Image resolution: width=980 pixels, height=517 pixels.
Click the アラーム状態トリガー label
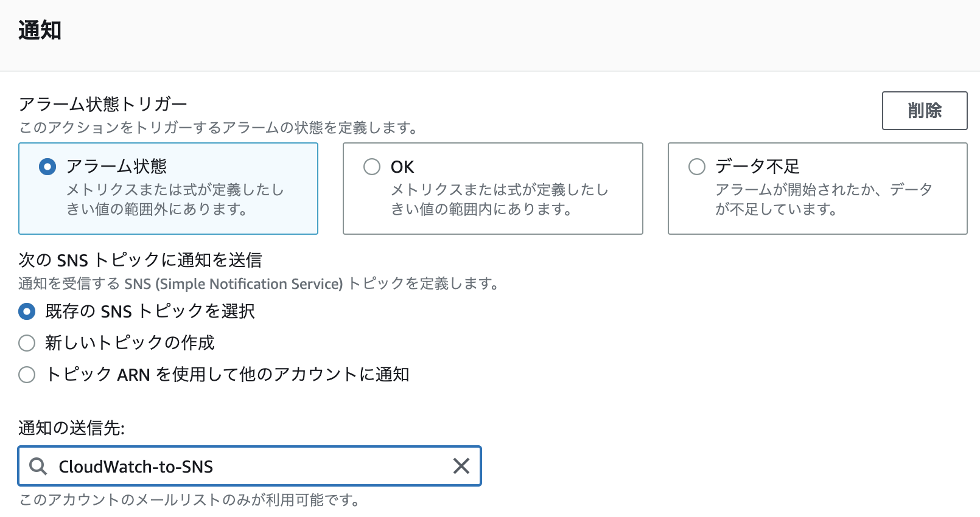click(x=102, y=103)
